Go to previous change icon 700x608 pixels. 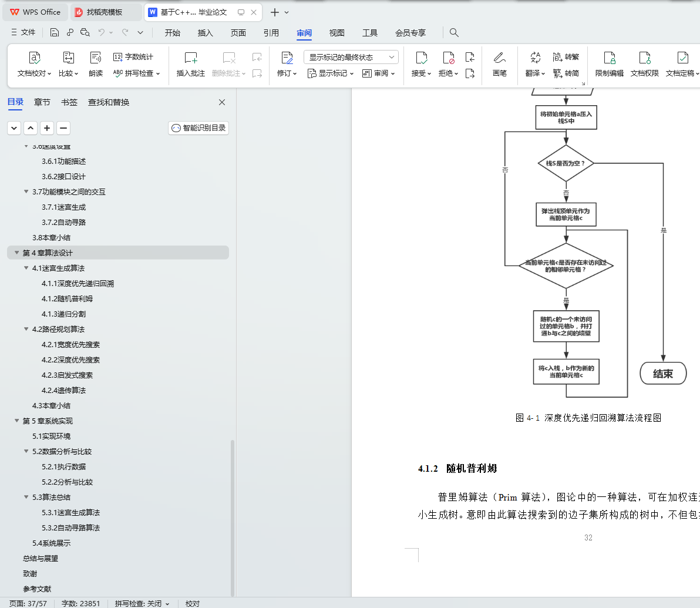coord(470,57)
